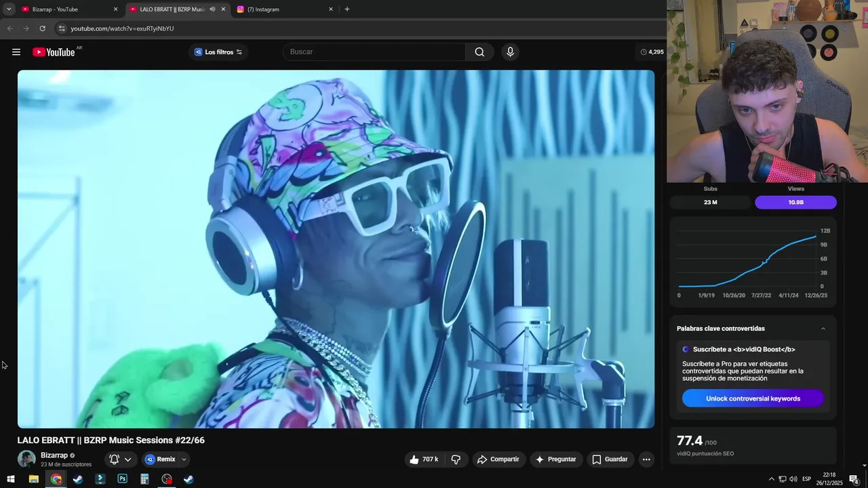This screenshot has width=868, height=488.
Task: Go forward in browser history
Action: pos(26,28)
